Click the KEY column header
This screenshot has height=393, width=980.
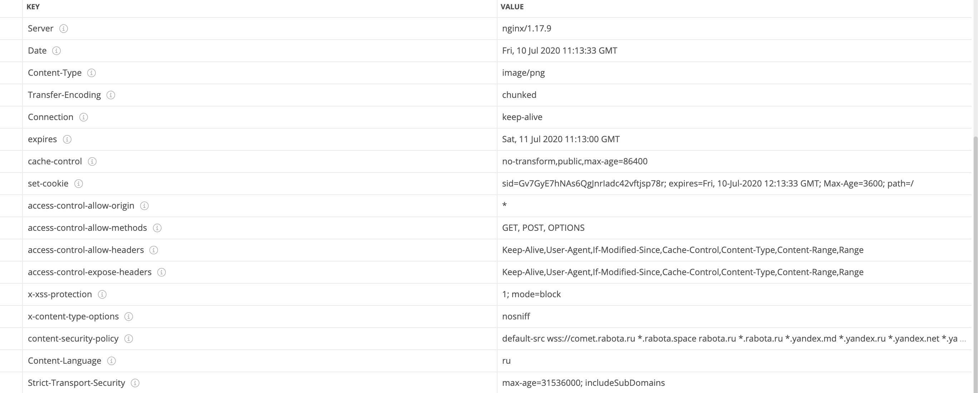[33, 7]
